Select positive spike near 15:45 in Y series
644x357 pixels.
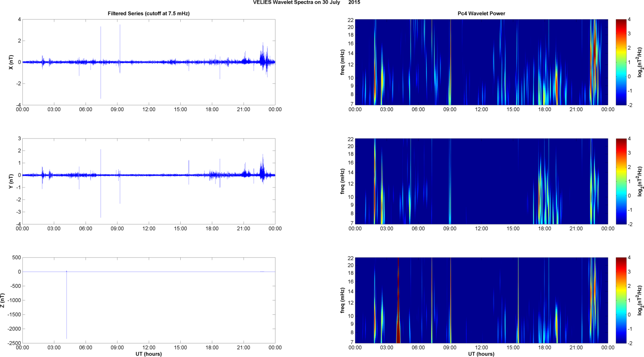189,166
